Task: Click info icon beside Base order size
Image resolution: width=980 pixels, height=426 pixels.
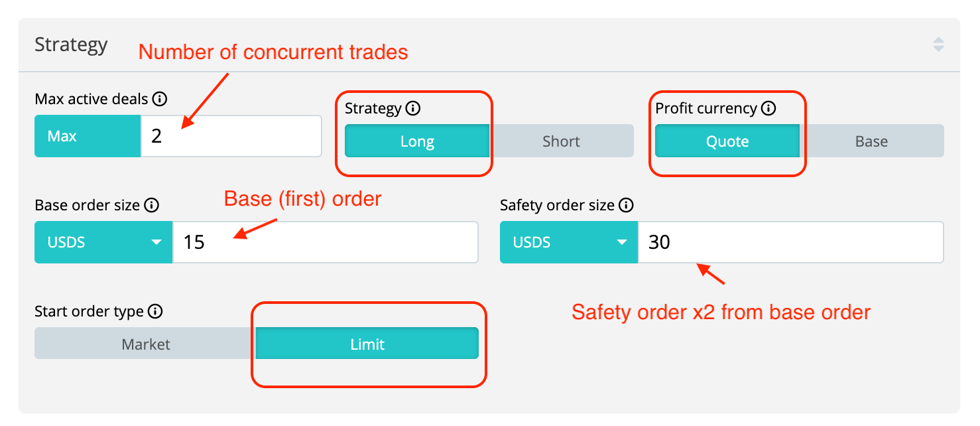Action: (151, 205)
